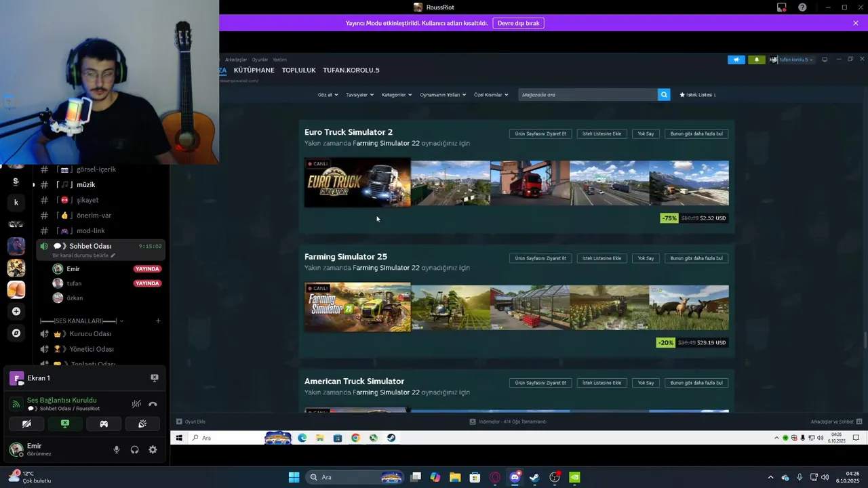Open Discord soundboard button
The height and width of the screenshot is (488, 868).
point(142,424)
